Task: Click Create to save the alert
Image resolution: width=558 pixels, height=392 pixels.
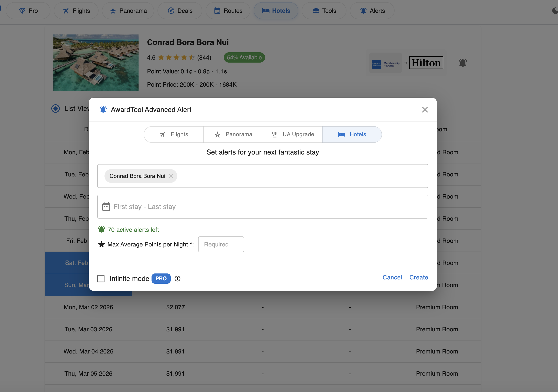Action: (x=419, y=277)
